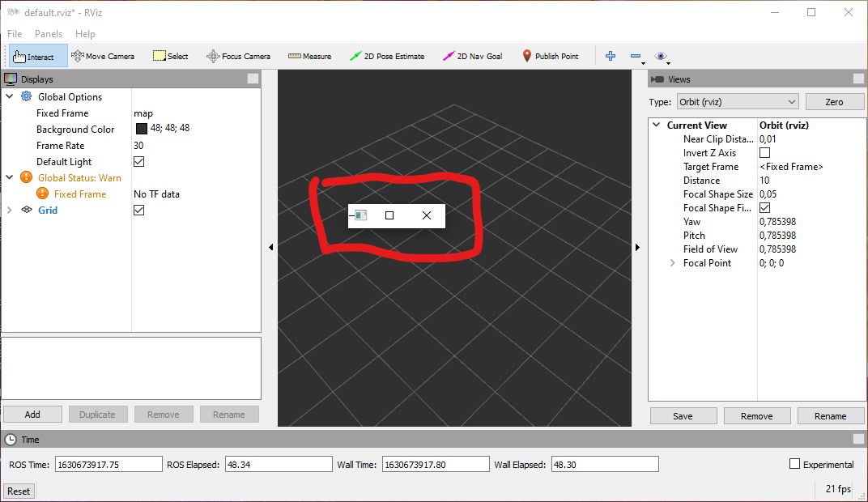Check the Experimental checkbox near Wall Elapsed
Screen dimensions: 868x502
(793, 464)
